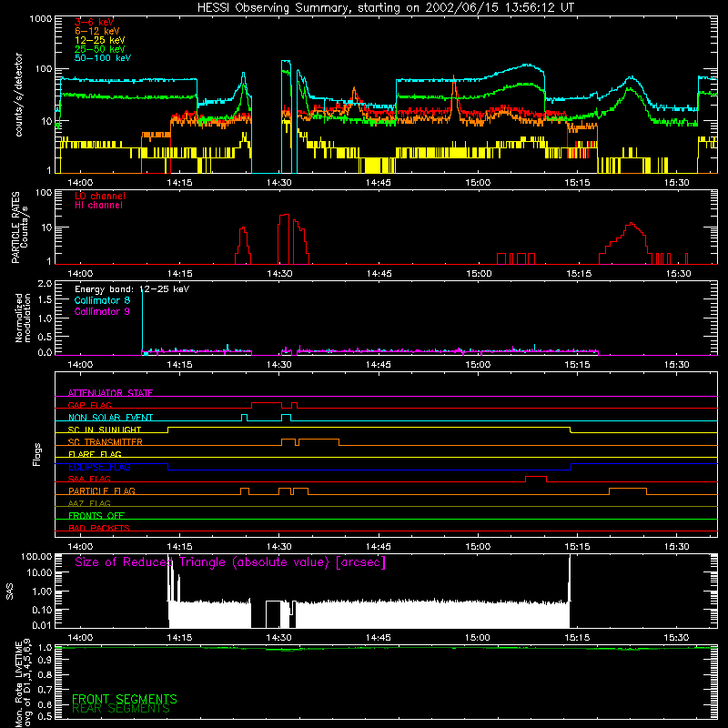Click the SAA FLAG label

(89, 479)
